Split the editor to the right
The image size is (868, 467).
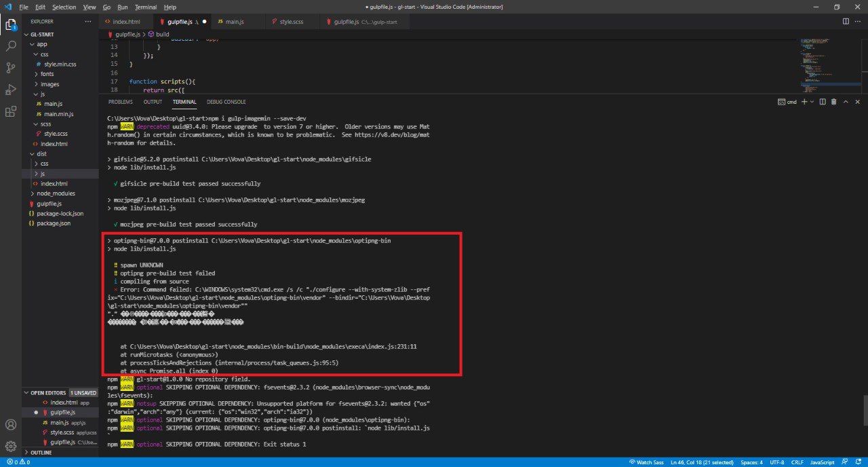pos(846,22)
